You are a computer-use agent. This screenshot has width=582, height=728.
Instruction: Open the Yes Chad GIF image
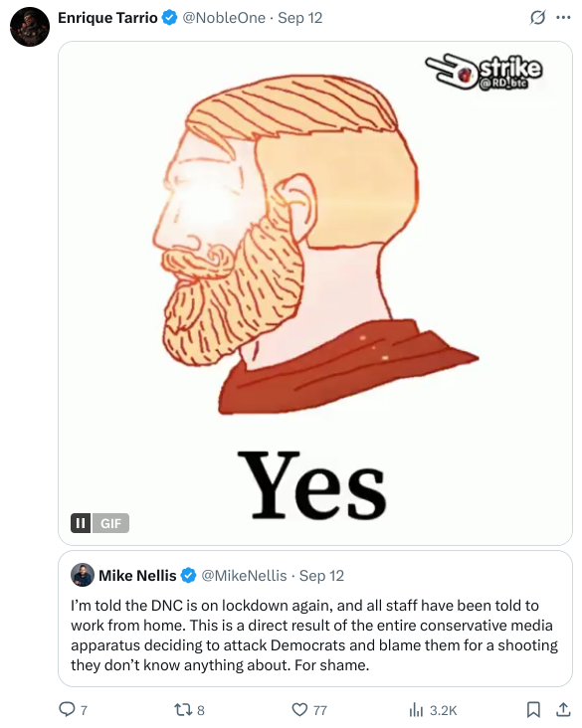(315, 293)
